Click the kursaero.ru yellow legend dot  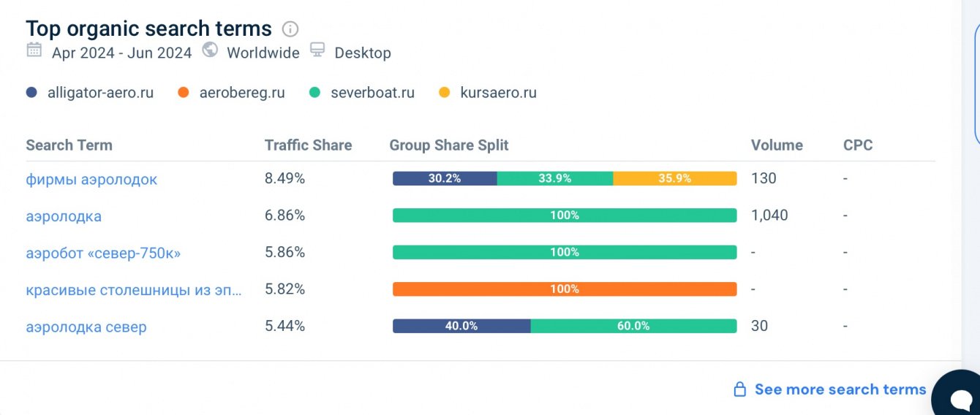(444, 93)
